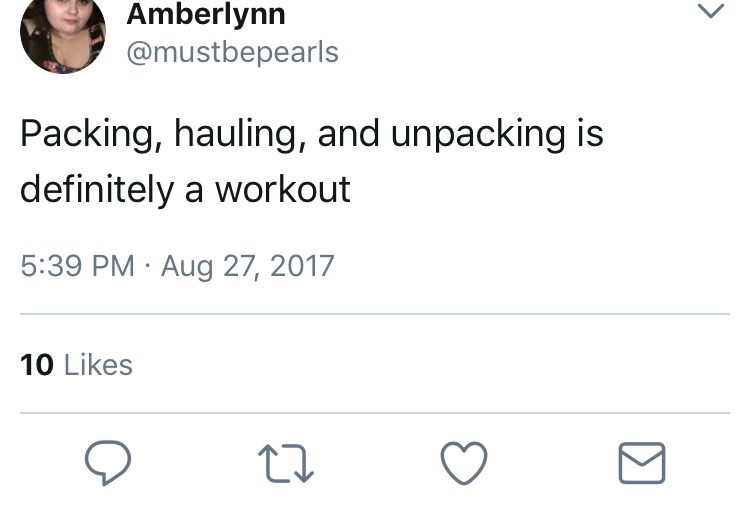Open the tweet options chevron menu
Image resolution: width=750 pixels, height=508 pixels.
pyautogui.click(x=711, y=11)
